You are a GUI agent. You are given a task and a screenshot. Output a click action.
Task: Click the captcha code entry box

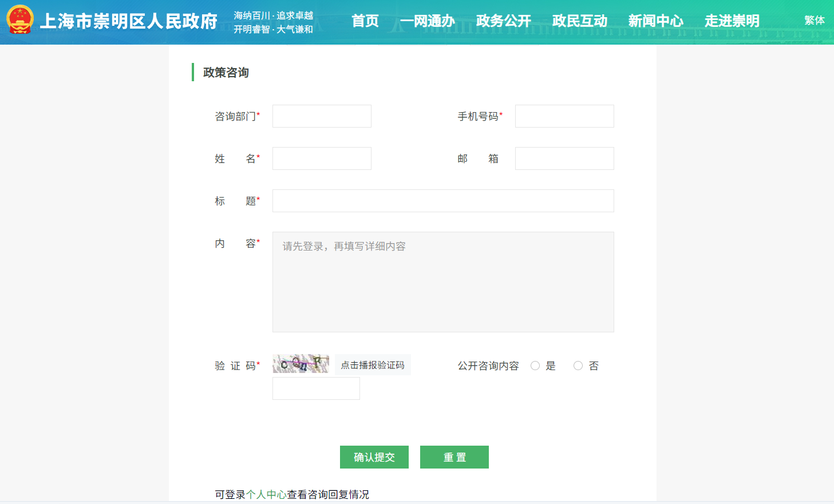click(316, 388)
